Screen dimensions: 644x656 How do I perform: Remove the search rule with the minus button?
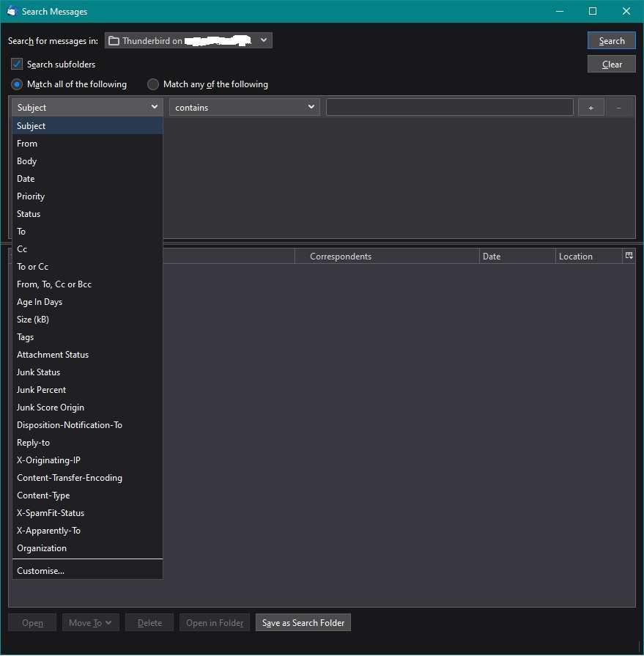pos(619,108)
